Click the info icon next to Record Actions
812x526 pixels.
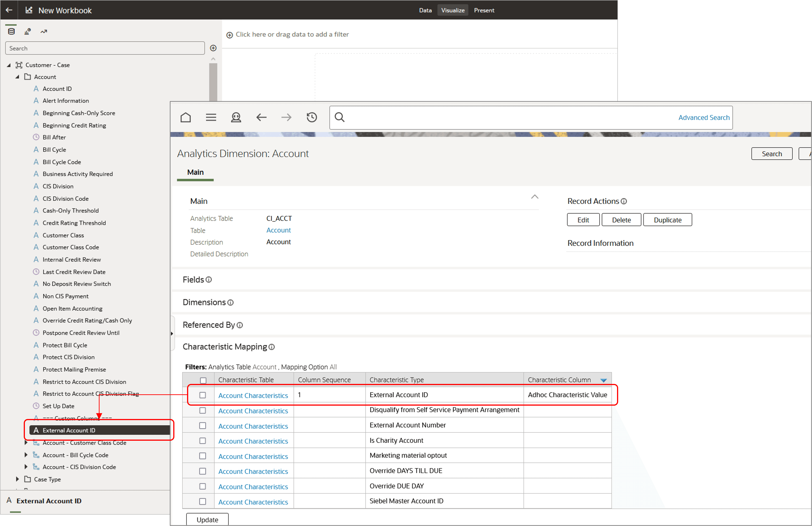pos(624,201)
